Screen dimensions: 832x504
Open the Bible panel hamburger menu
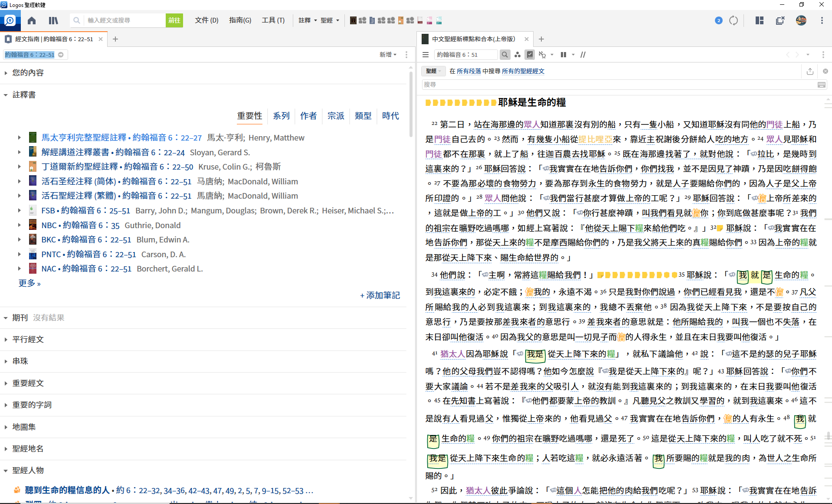426,55
